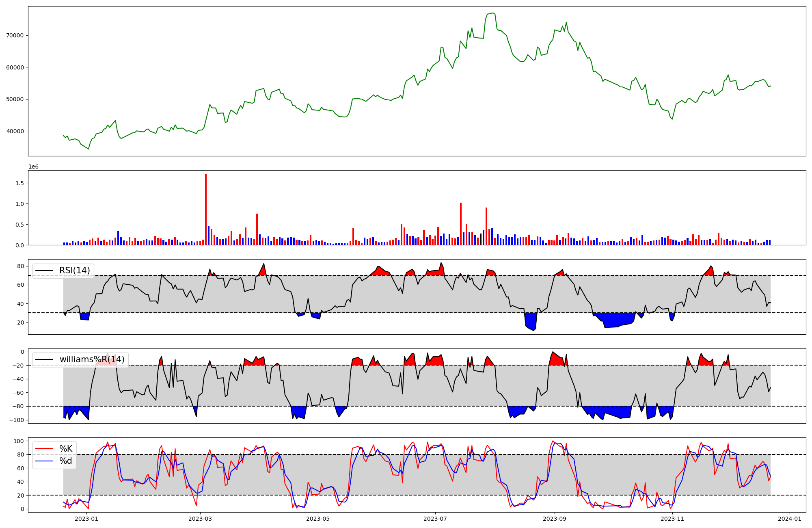Click the lowest point of the green price line
This screenshot has height=528, width=812.
pyautogui.click(x=89, y=149)
